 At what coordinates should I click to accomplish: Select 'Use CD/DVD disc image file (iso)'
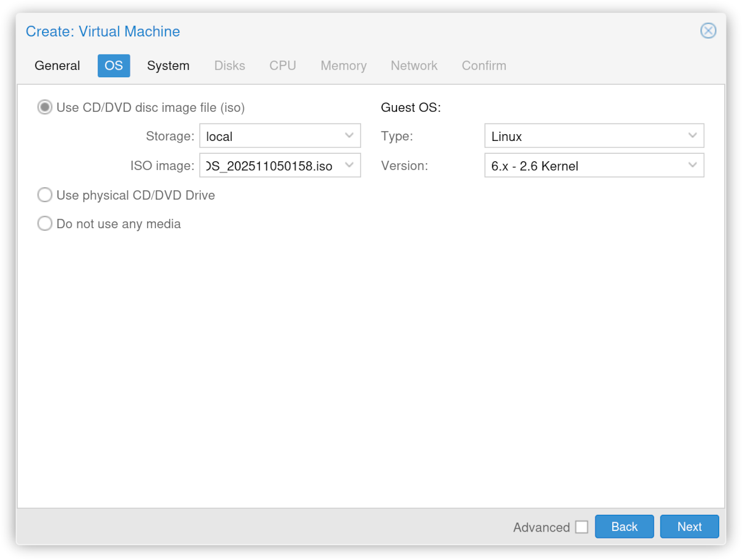click(x=45, y=106)
